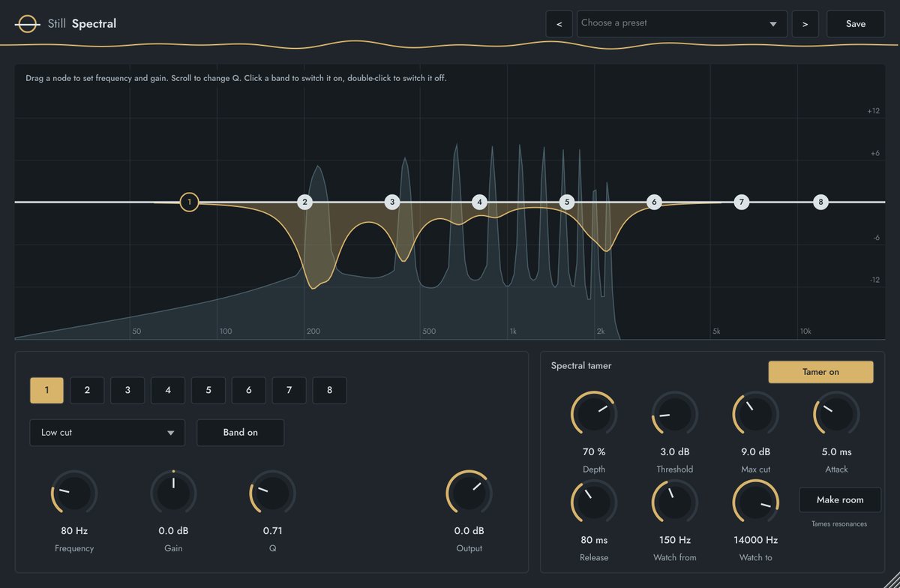The width and height of the screenshot is (900, 588).
Task: Switch to band 3 tab
Action: pyautogui.click(x=127, y=390)
